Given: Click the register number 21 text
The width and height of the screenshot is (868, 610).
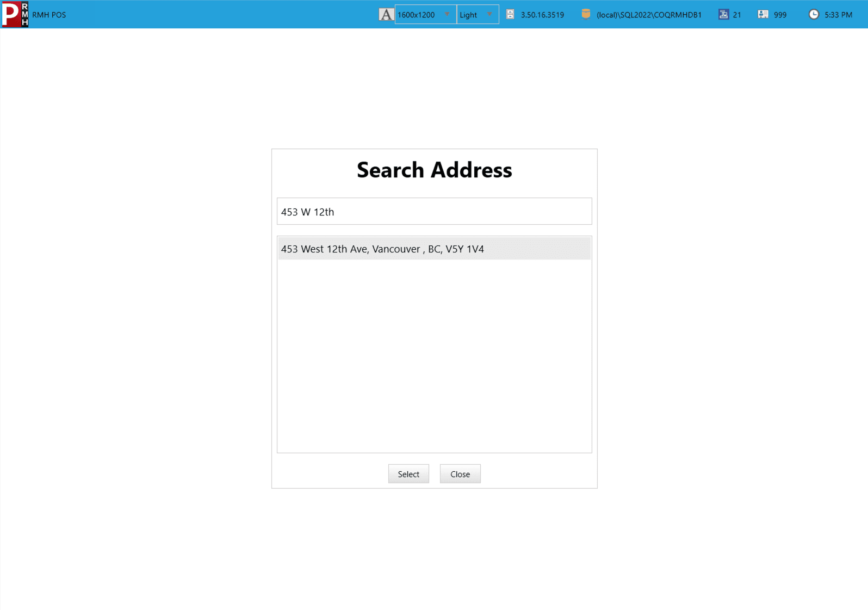Looking at the screenshot, I should [x=737, y=15].
